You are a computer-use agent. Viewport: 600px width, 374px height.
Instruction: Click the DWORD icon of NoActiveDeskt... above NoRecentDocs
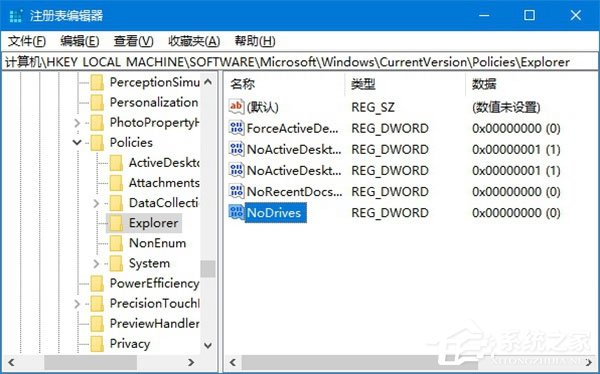click(x=236, y=170)
